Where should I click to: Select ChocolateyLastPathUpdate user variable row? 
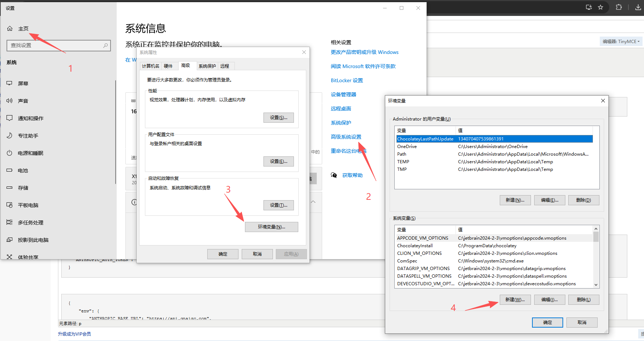[494, 139]
